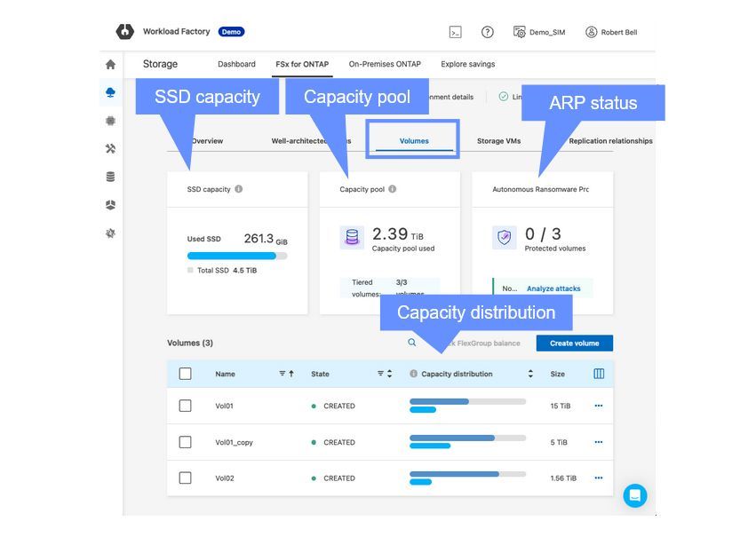Click the Create volume button
This screenshot has height=537, width=756.
coord(574,343)
